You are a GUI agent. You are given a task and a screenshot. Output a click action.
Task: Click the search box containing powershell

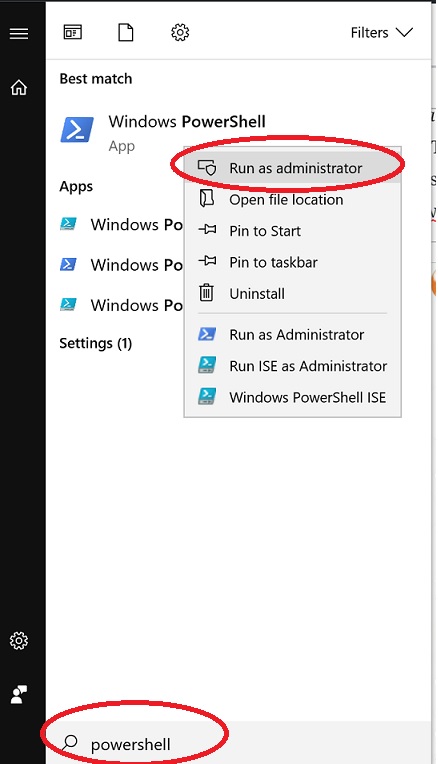pyautogui.click(x=238, y=744)
